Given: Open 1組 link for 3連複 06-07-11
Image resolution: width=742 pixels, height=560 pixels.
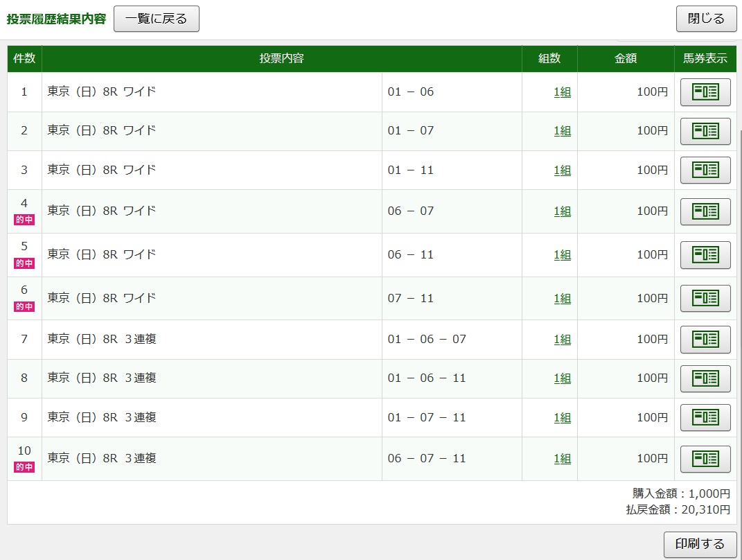Looking at the screenshot, I should [x=562, y=459].
